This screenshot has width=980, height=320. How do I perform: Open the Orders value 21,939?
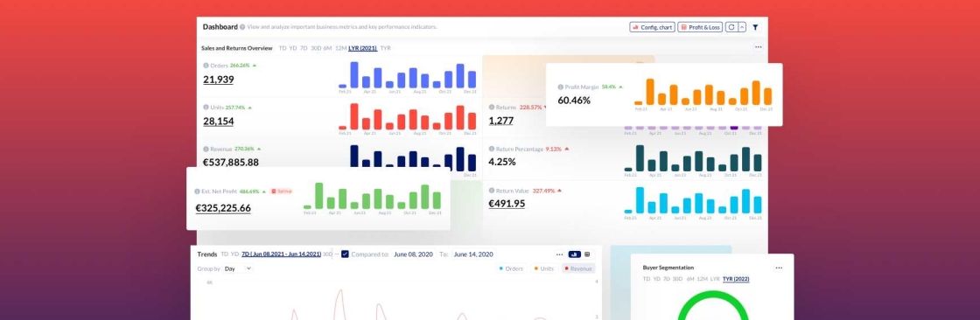(x=218, y=80)
